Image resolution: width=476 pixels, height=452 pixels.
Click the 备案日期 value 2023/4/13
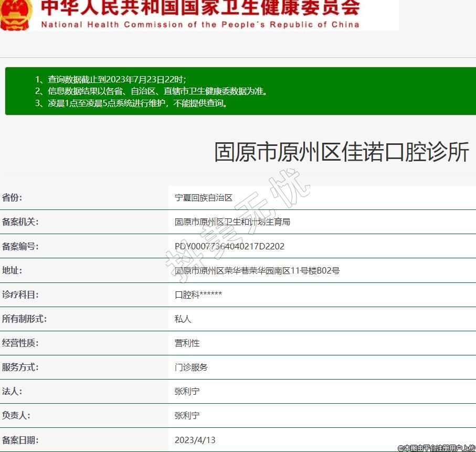pyautogui.click(x=195, y=440)
